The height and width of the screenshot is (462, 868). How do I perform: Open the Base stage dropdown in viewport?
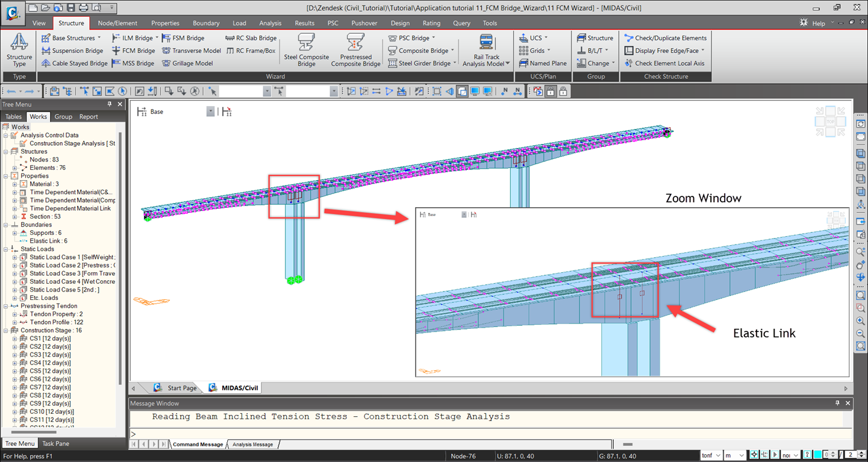tap(211, 111)
